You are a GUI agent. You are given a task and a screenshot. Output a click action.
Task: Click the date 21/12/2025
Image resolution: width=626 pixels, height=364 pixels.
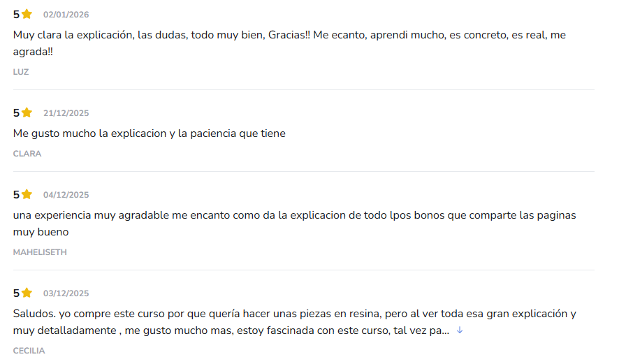(66, 113)
